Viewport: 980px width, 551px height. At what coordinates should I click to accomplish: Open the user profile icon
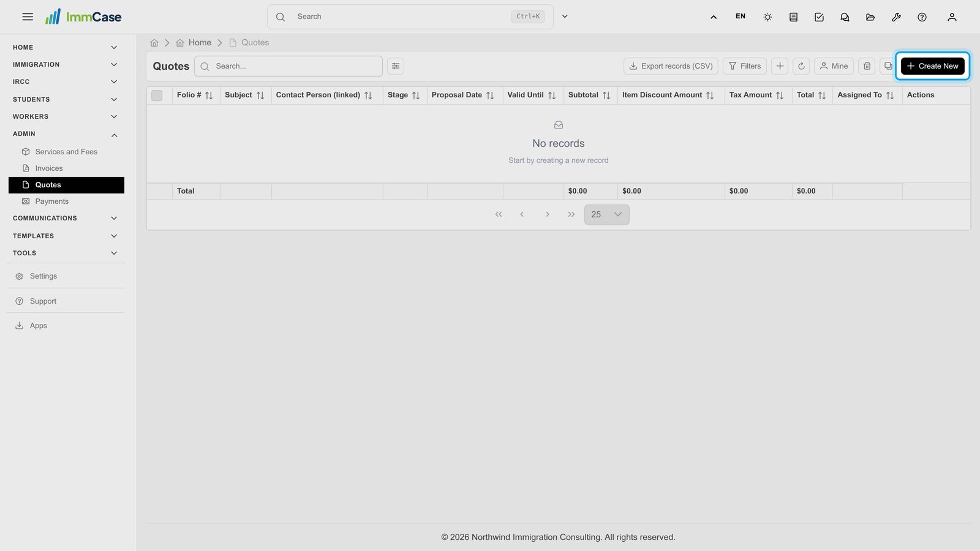coord(952,17)
